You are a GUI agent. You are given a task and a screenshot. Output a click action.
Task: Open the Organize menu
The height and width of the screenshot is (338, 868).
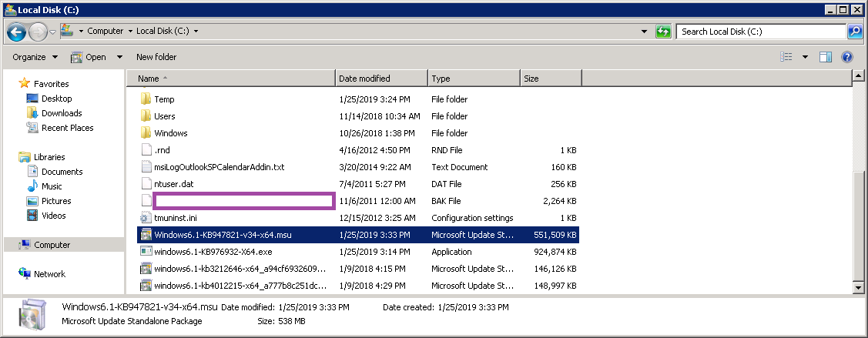35,57
